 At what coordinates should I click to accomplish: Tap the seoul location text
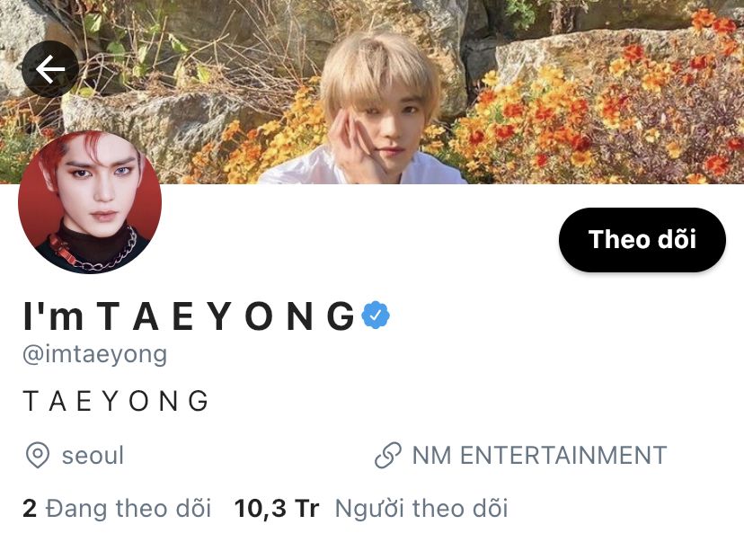point(93,456)
